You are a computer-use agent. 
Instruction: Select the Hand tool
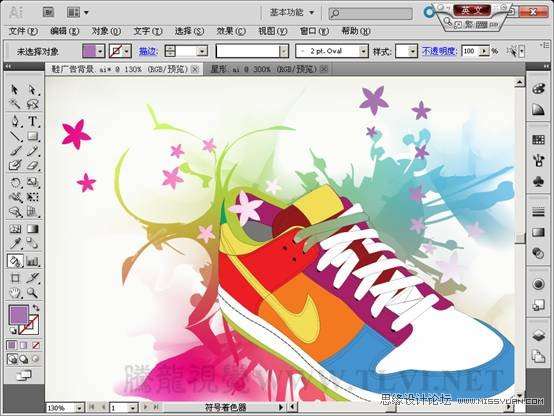coord(14,293)
